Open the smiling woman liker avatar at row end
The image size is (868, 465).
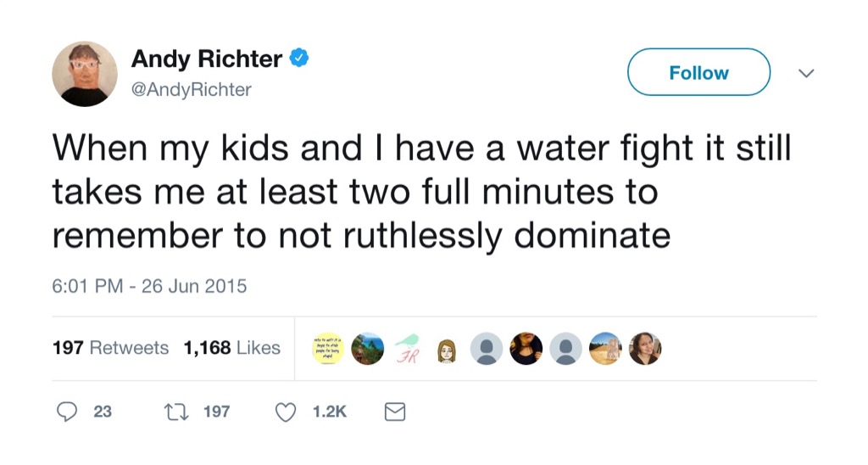click(x=644, y=348)
